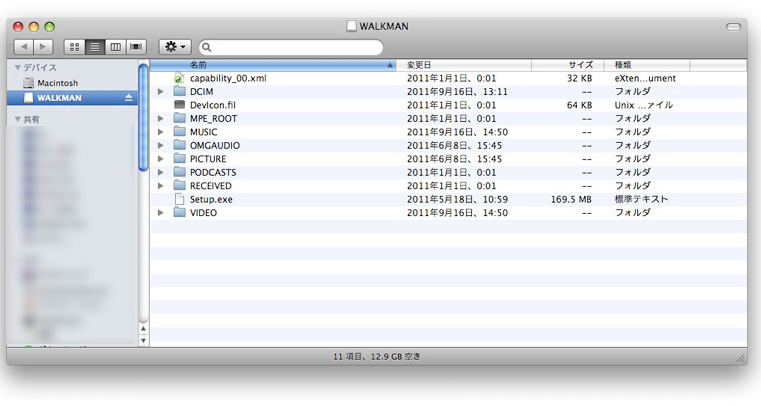The height and width of the screenshot is (406, 761).
Task: Switch to icon view mode
Action: point(75,47)
